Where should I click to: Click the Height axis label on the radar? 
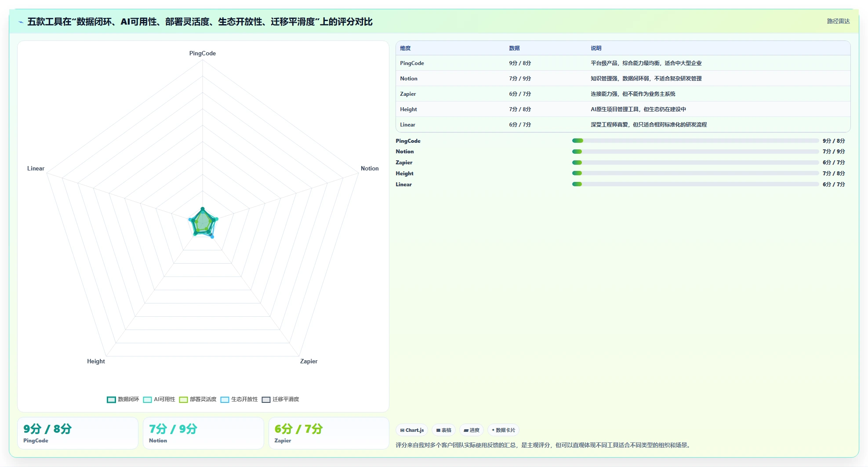pos(96,361)
